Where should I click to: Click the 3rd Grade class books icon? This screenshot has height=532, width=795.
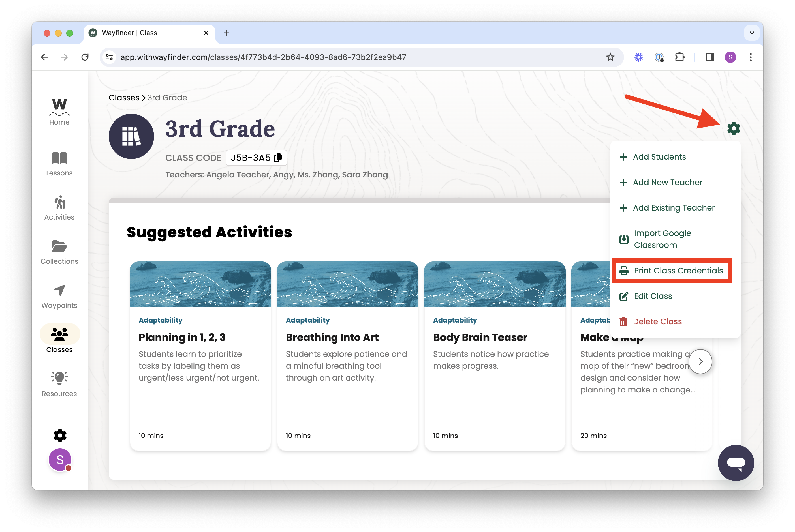coord(131,136)
